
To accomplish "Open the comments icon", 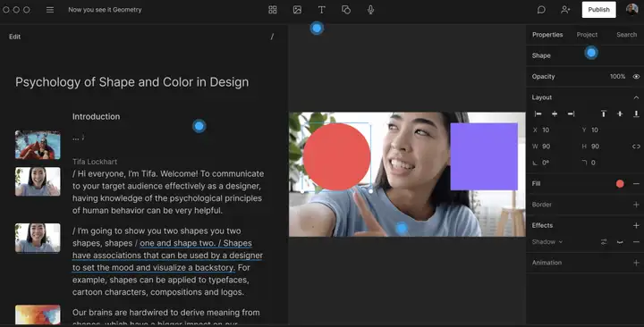I will (541, 10).
